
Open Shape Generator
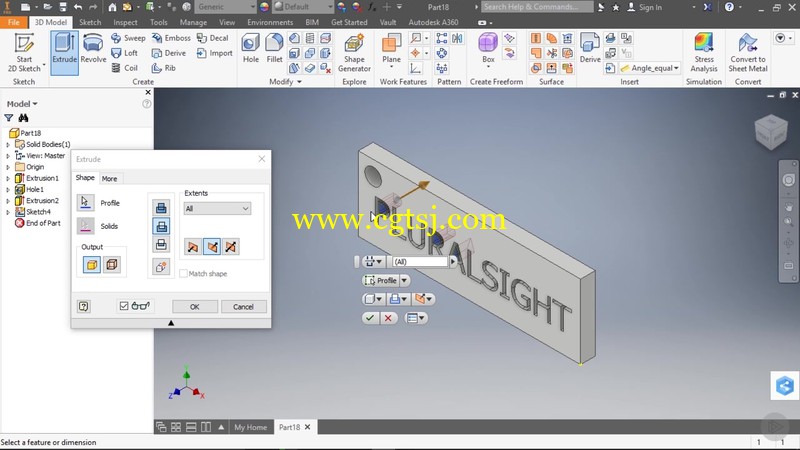point(354,53)
